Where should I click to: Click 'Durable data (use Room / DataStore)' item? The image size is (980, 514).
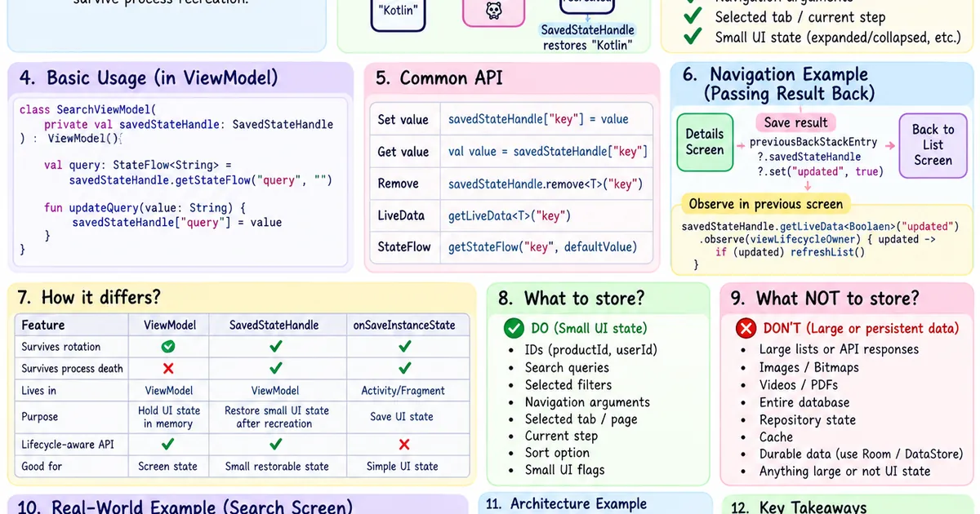(861, 454)
